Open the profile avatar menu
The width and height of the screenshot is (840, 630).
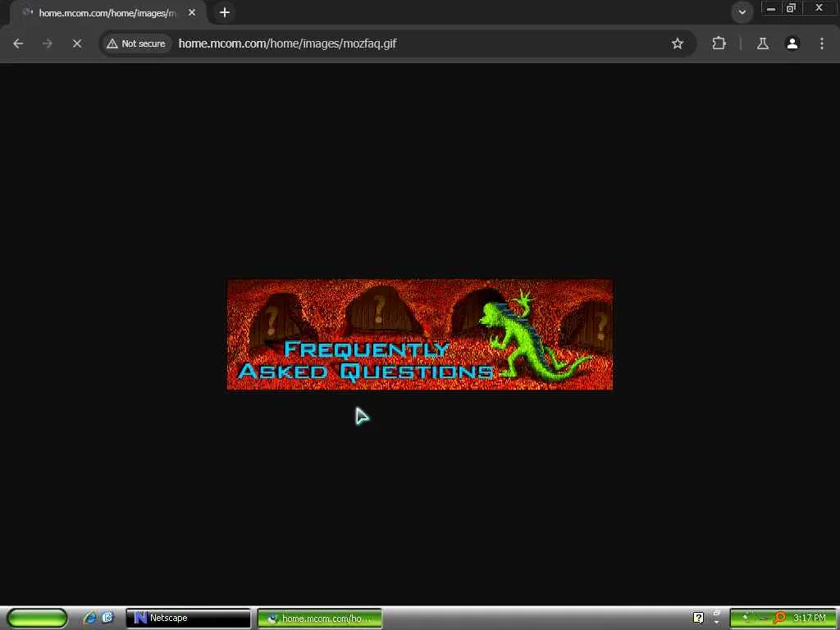click(x=792, y=43)
